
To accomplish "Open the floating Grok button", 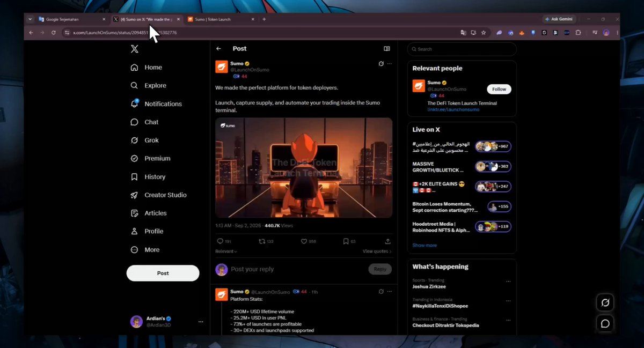I will pos(605,303).
